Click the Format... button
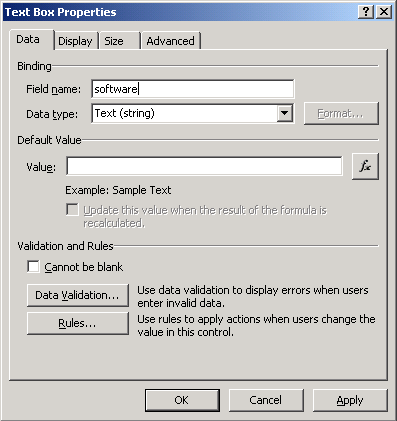The height and width of the screenshot is (421, 397). point(341,113)
